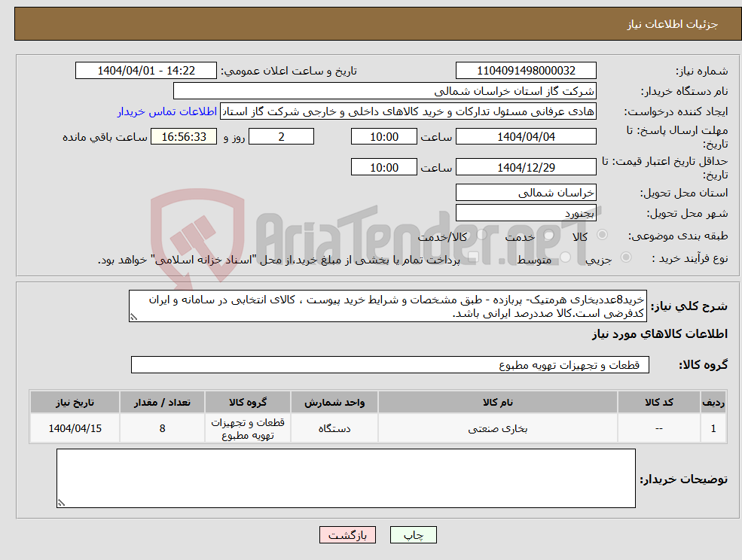
Task: Select the جزیی purchase type radio
Action: [x=625, y=257]
